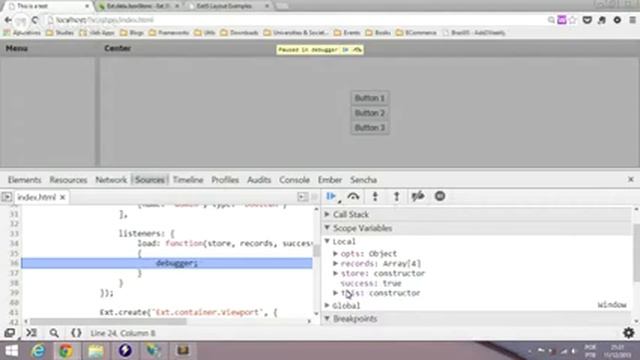Click the Step over function icon
The width and height of the screenshot is (640, 360).
(353, 197)
